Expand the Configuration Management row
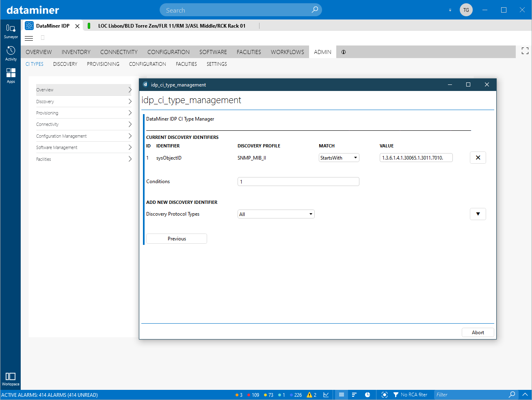The height and width of the screenshot is (400, 532). tap(84, 136)
